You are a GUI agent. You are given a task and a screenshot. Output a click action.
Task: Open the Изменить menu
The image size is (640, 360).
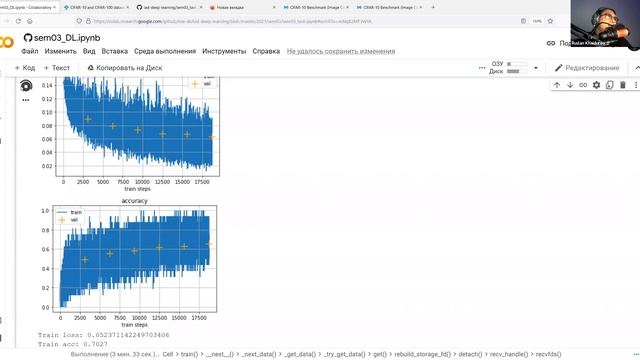pos(60,51)
